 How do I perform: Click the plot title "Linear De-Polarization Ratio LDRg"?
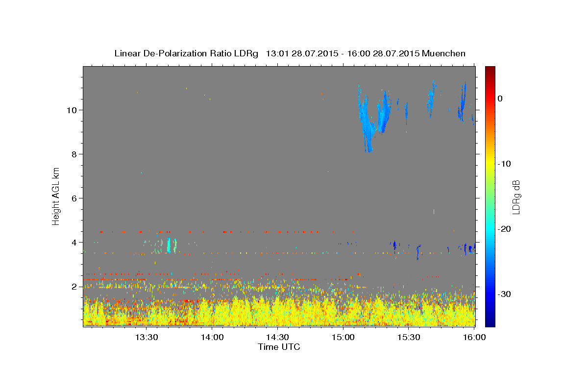pyautogui.click(x=186, y=53)
